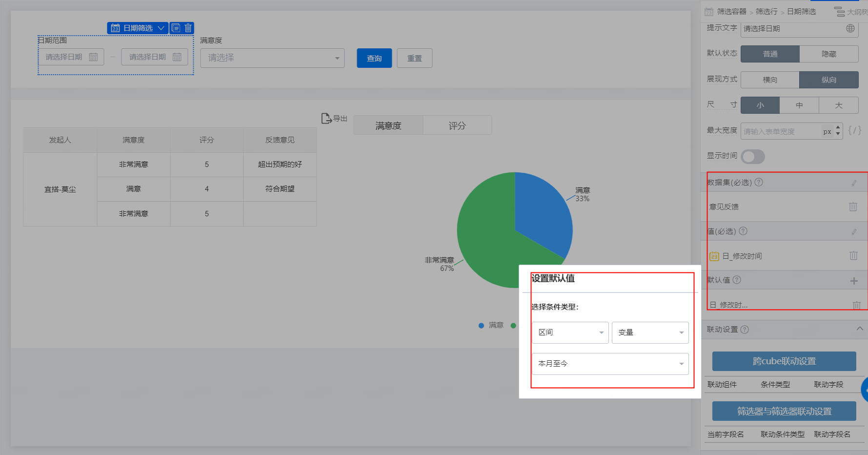Collapse the 联动设置 section
The image size is (868, 455).
click(x=860, y=329)
